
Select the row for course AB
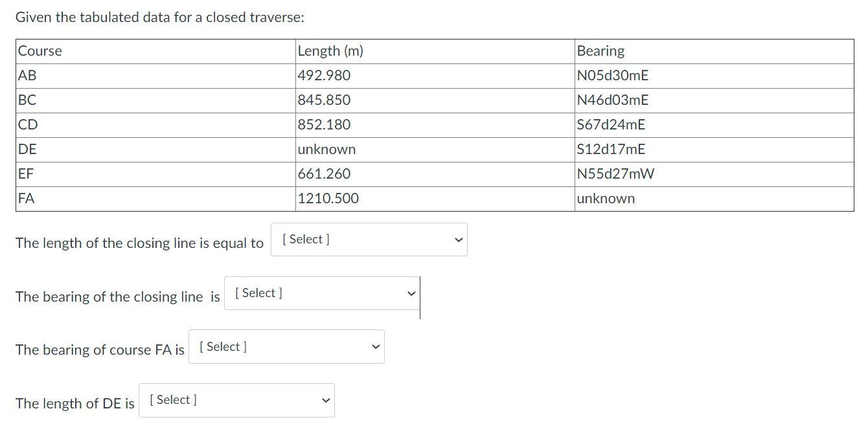(27, 75)
